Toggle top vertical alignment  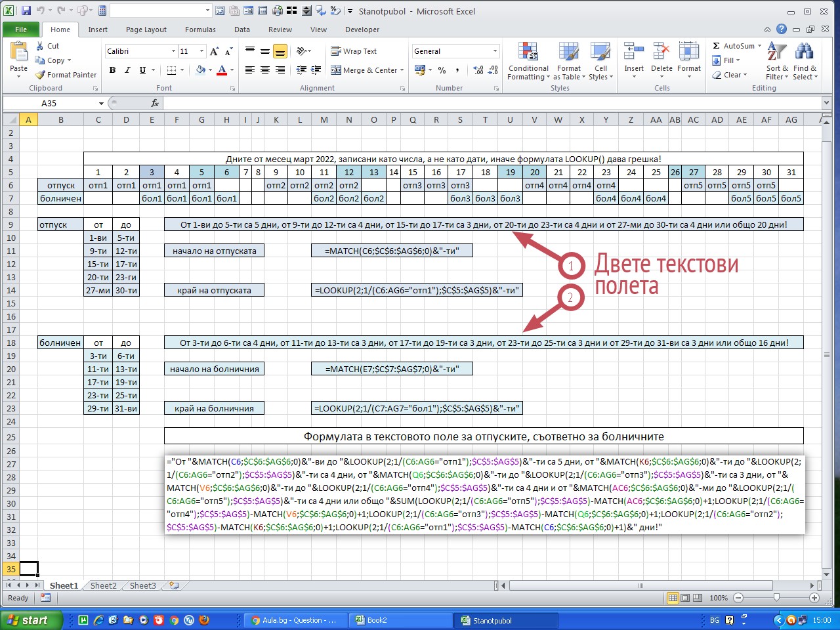(250, 51)
